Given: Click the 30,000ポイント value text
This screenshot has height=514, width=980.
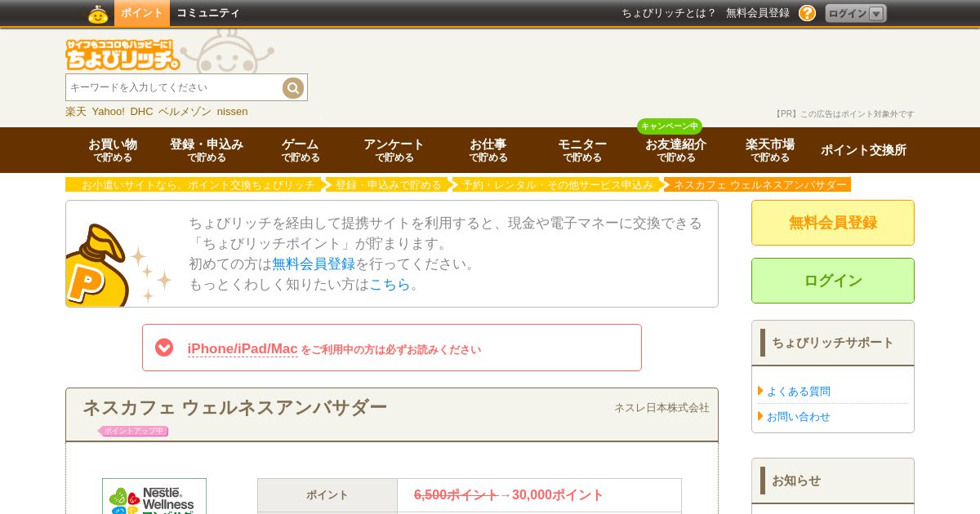Looking at the screenshot, I should pyautogui.click(x=558, y=495).
